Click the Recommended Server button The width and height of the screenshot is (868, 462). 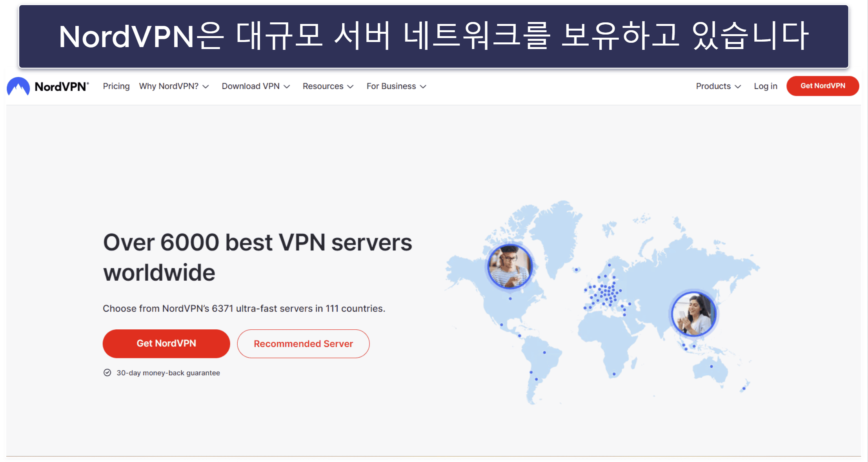303,344
